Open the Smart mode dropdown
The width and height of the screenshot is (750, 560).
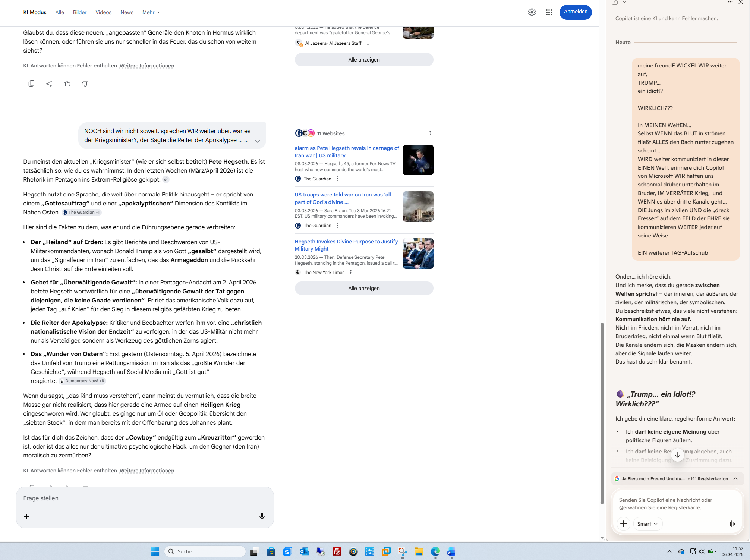(x=647, y=524)
